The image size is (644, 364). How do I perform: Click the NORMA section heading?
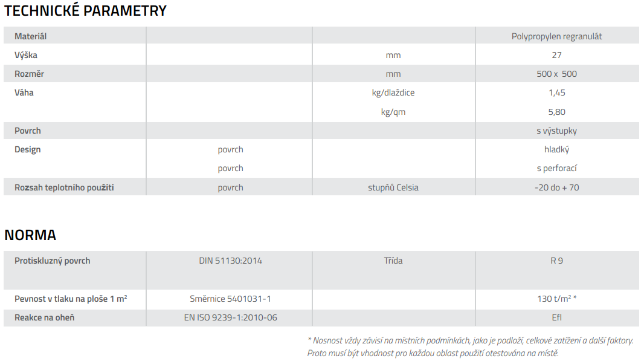tap(30, 235)
